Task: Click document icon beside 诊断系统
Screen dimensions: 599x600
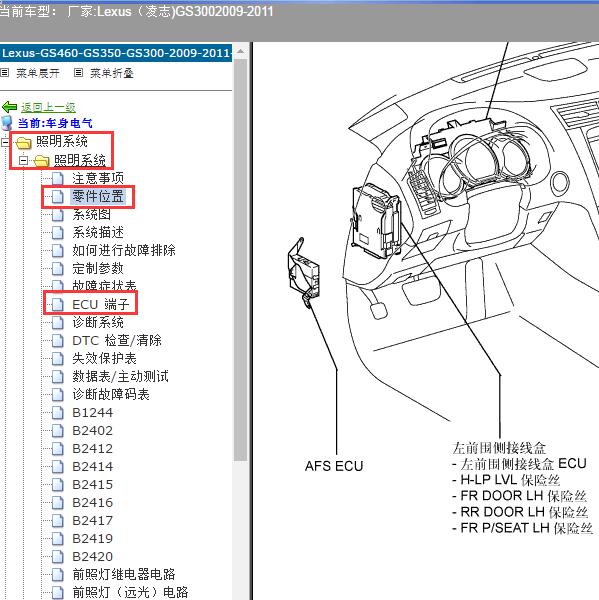Action: click(x=57, y=323)
